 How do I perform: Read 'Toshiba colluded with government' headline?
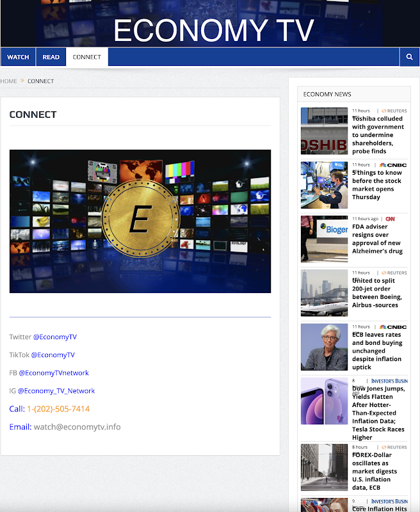point(378,135)
